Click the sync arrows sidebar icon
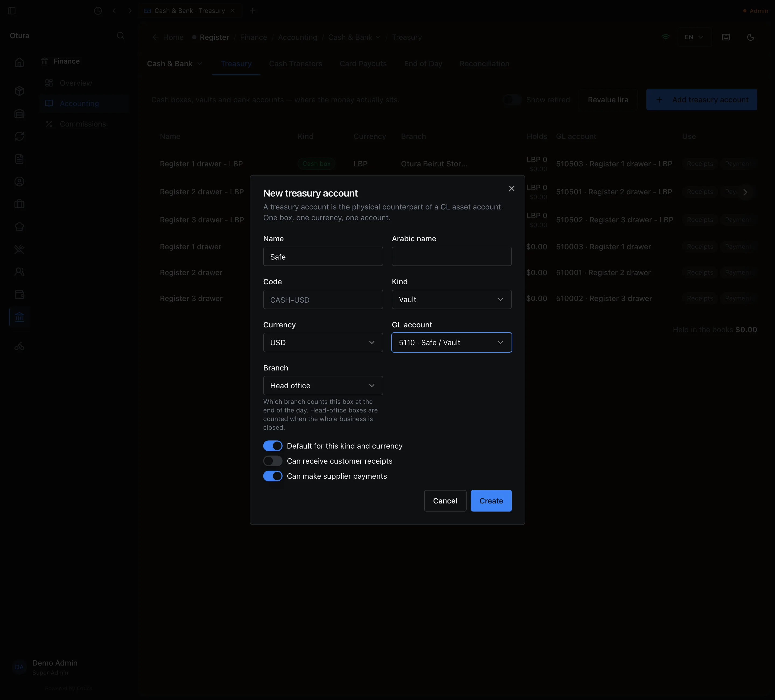The image size is (775, 700). click(x=19, y=136)
